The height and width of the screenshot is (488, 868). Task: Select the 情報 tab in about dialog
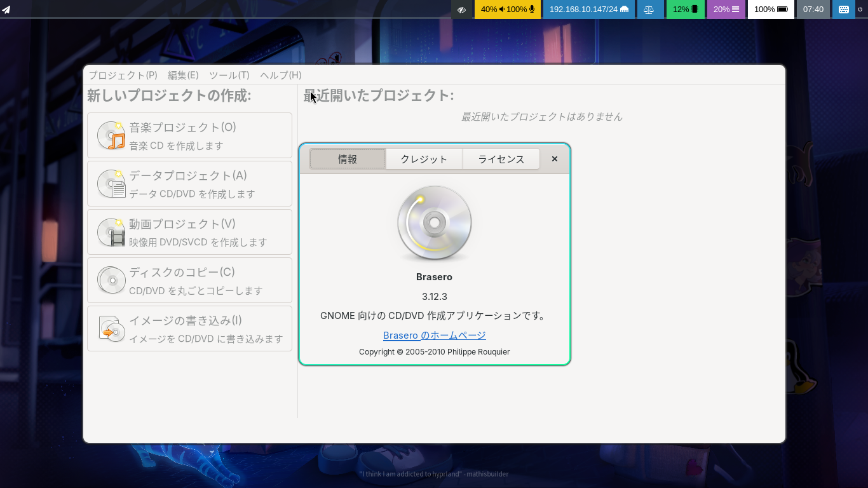347,159
